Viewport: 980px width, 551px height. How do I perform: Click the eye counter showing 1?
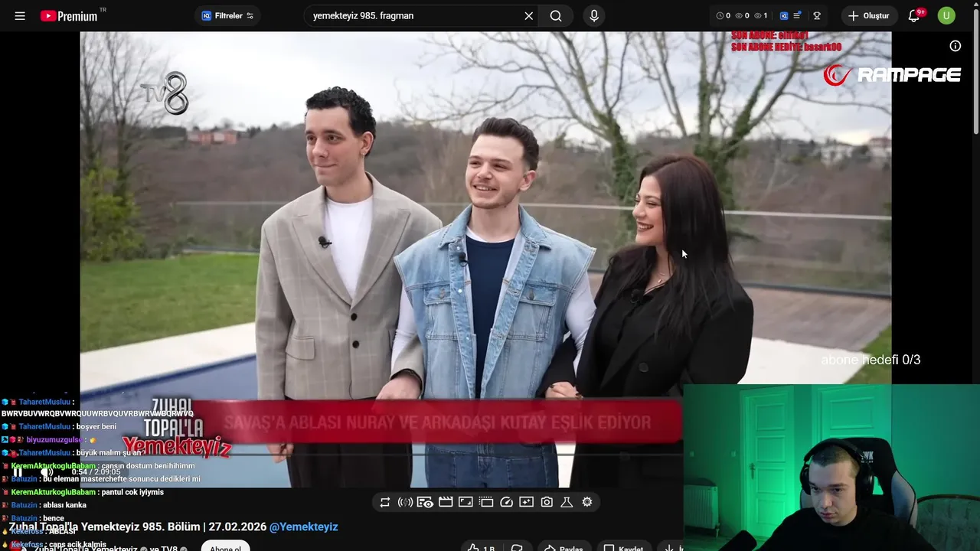(x=761, y=16)
